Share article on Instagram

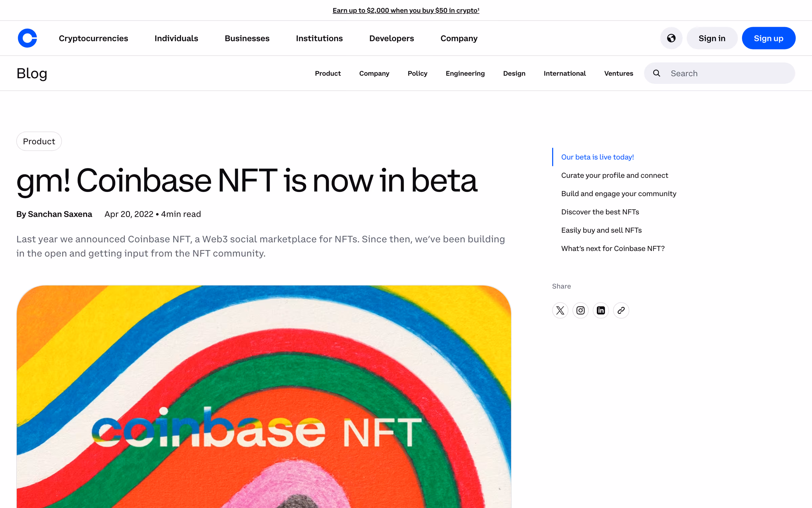pyautogui.click(x=581, y=310)
